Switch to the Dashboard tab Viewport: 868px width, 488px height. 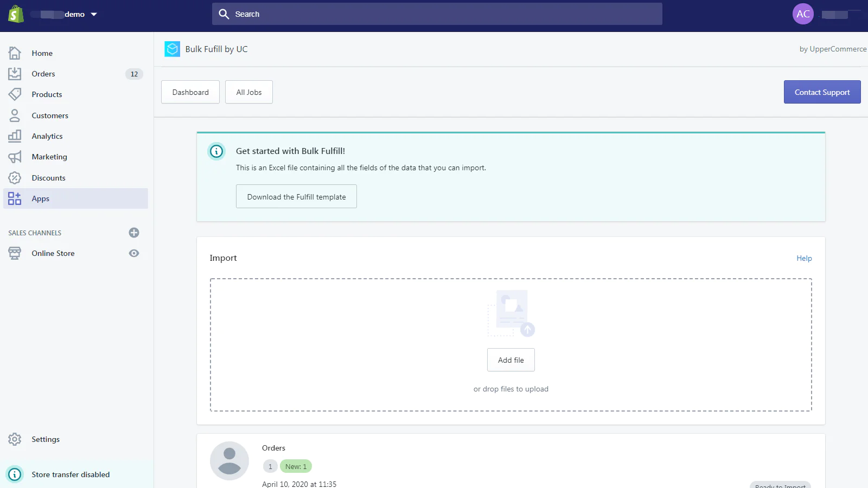[x=190, y=92]
